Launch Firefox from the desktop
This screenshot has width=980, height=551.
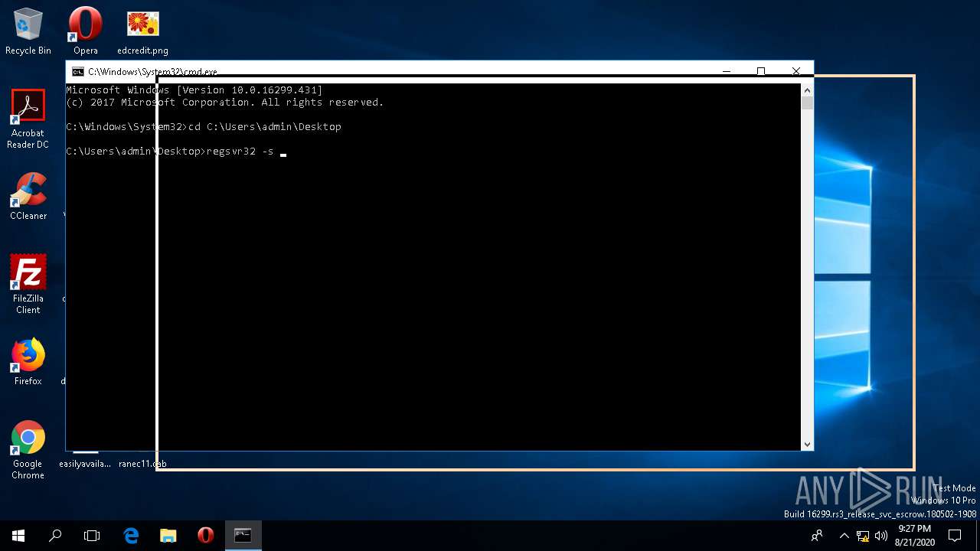28,362
